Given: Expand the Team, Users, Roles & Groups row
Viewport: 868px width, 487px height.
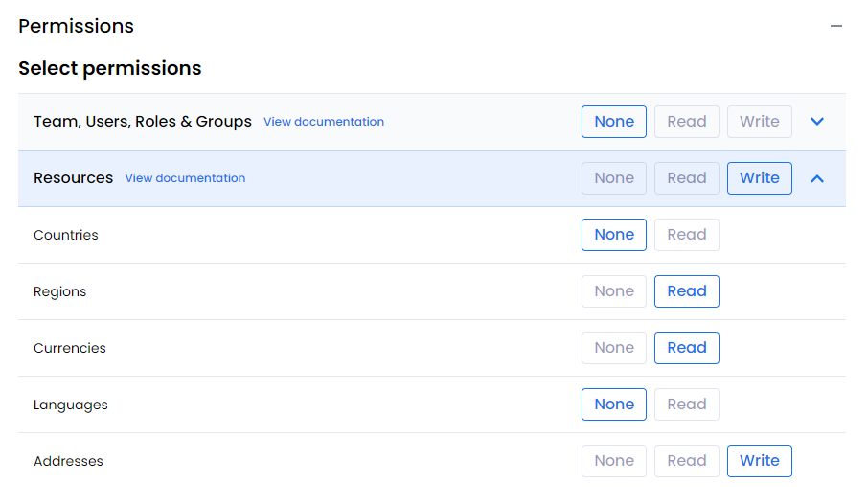Looking at the screenshot, I should (x=817, y=122).
